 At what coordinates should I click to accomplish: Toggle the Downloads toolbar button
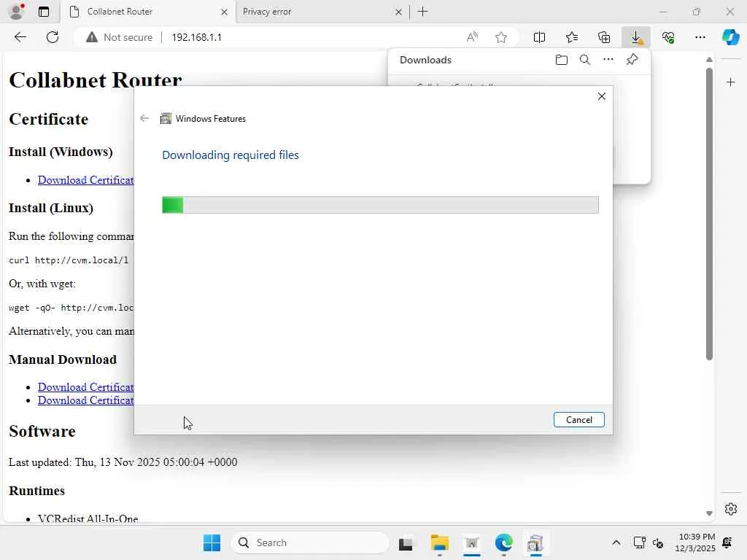tap(636, 37)
